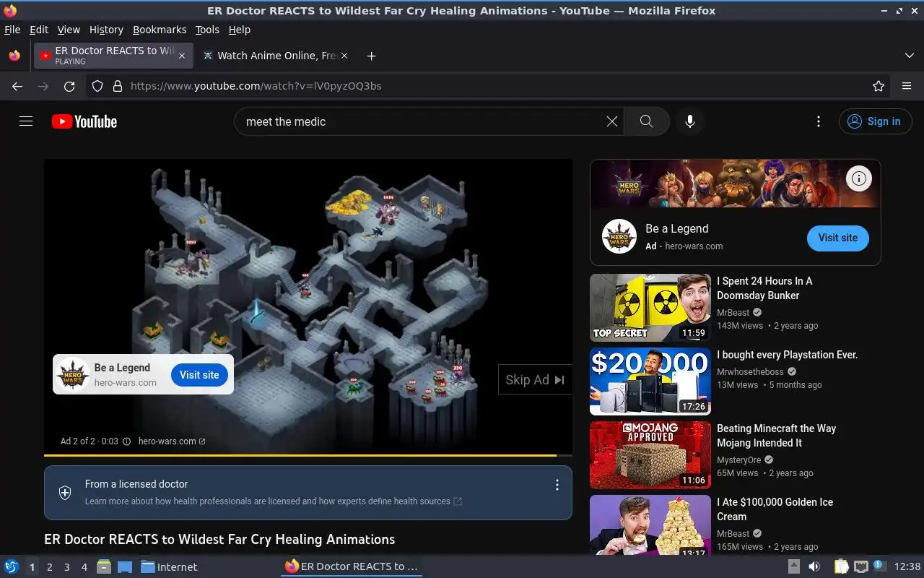Expand the list all tabs chevron
The image size is (924, 578).
pyautogui.click(x=910, y=56)
